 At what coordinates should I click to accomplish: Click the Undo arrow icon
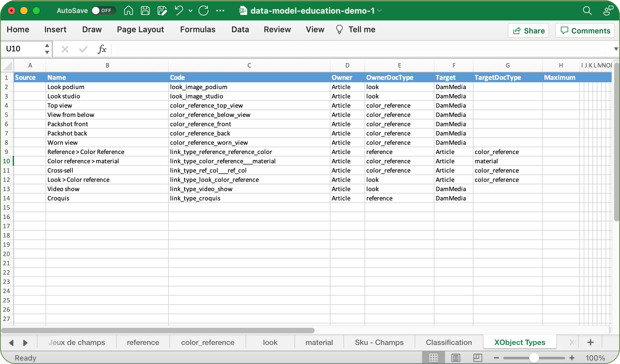point(179,10)
